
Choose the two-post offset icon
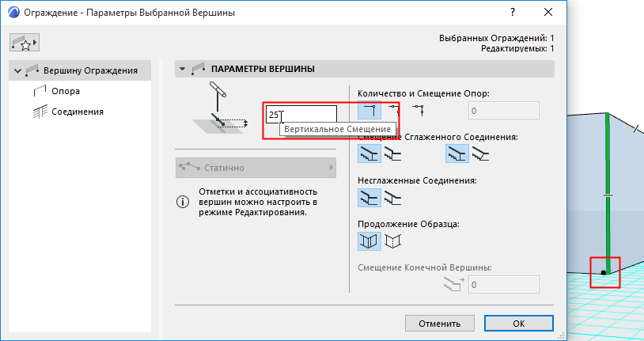tap(393, 110)
